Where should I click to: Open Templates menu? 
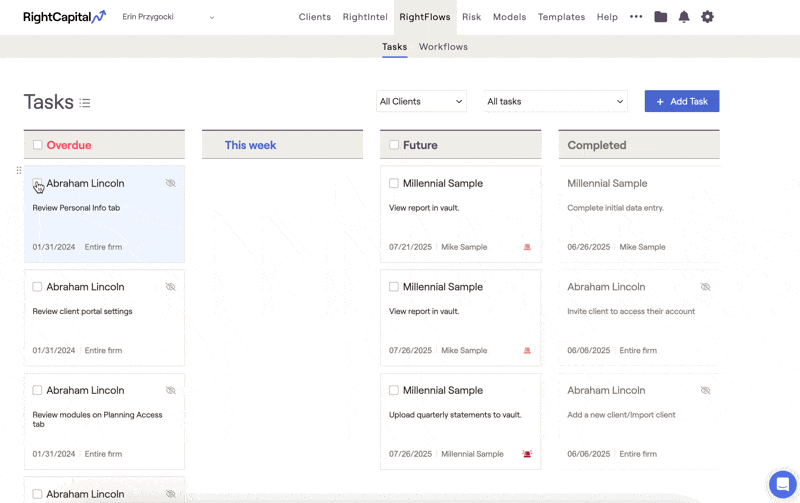click(561, 17)
